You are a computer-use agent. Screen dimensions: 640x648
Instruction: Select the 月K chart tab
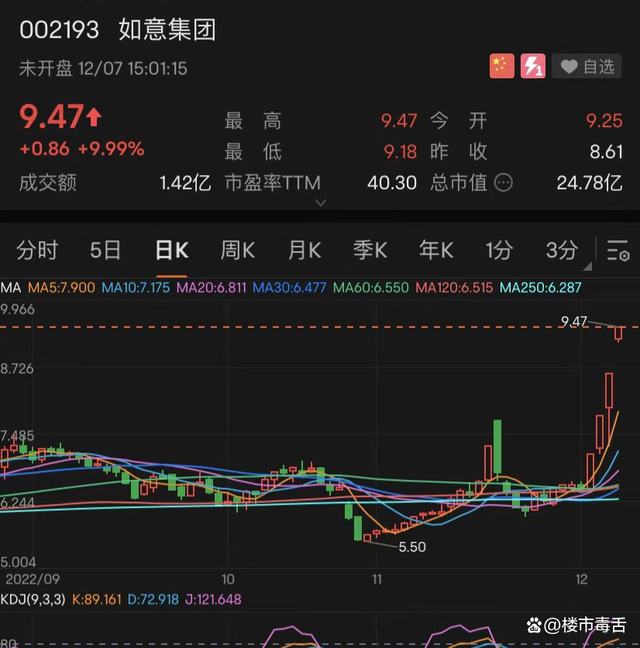point(305,250)
